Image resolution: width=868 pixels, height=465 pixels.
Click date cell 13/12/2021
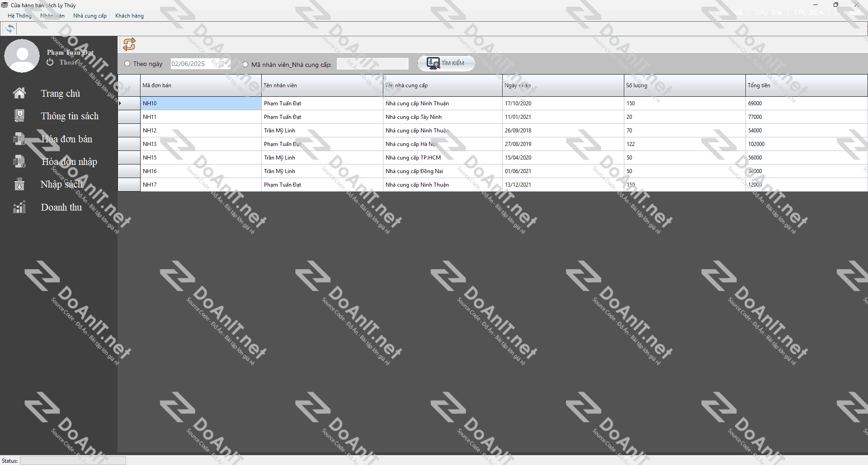click(x=563, y=185)
